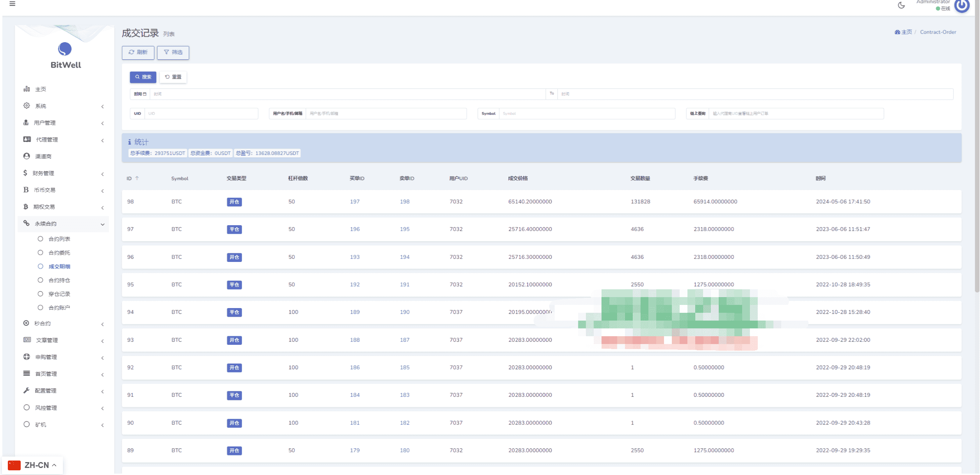Click the 刷新 refresh button

point(138,52)
